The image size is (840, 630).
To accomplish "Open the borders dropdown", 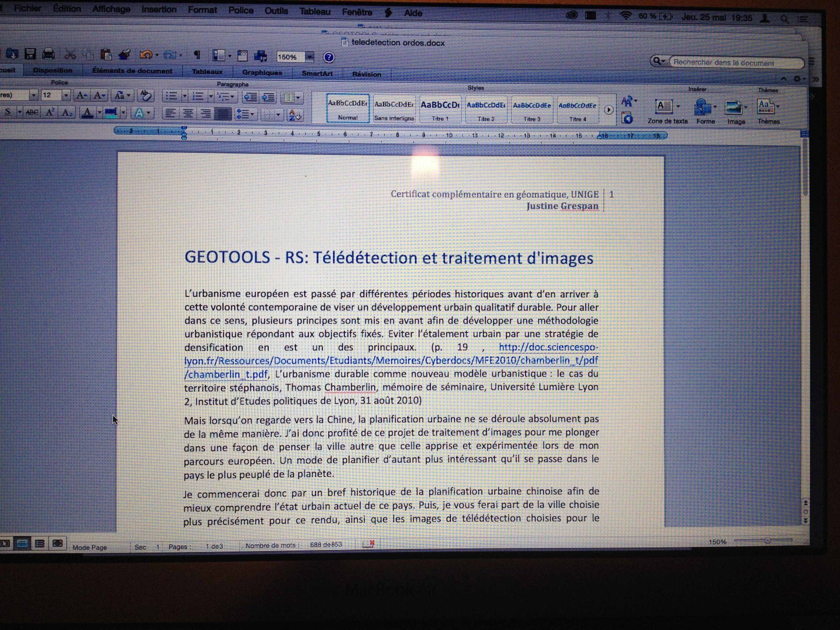I will [272, 115].
